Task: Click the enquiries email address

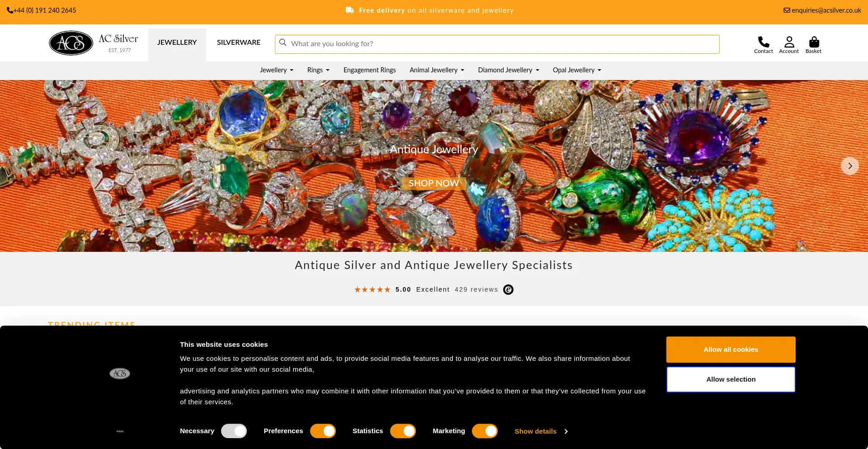Action: click(x=822, y=10)
